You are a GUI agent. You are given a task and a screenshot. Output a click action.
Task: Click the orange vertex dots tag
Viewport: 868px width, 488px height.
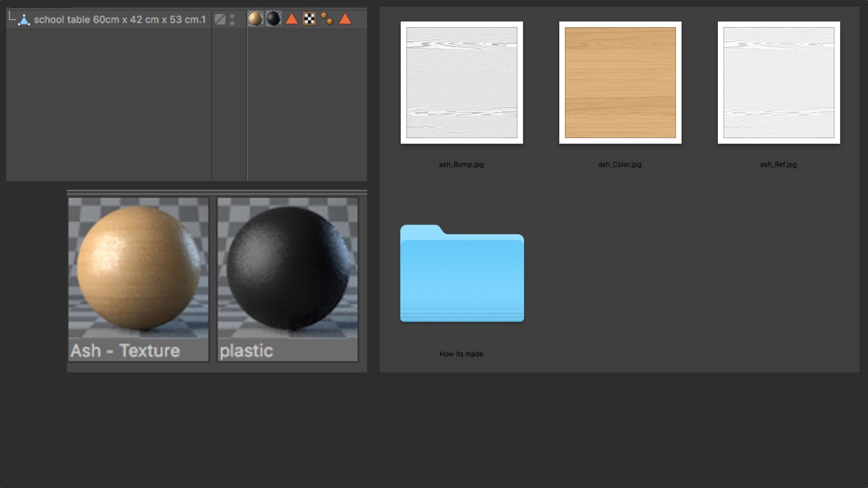(x=327, y=19)
